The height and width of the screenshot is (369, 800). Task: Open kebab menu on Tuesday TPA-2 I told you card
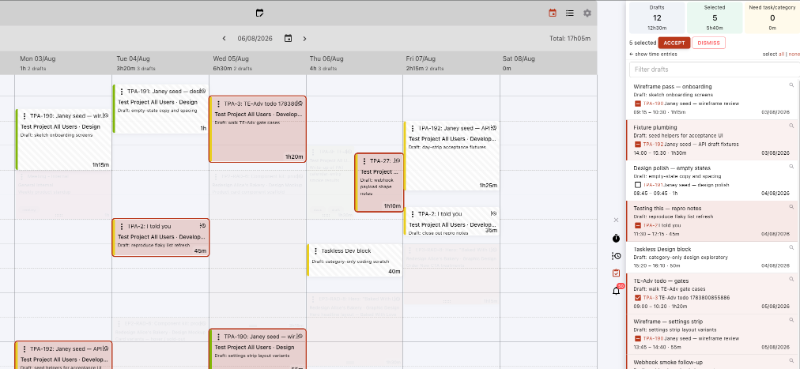121,227
